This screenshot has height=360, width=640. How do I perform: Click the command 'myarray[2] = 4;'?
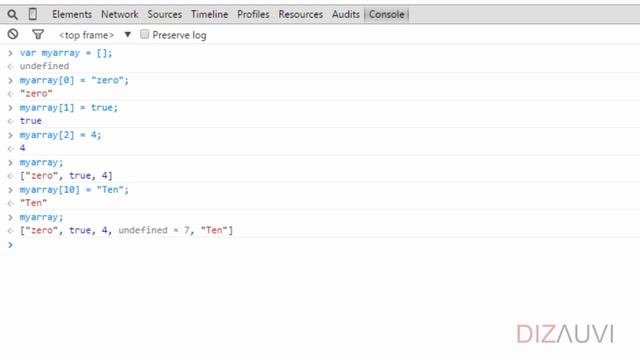60,135
